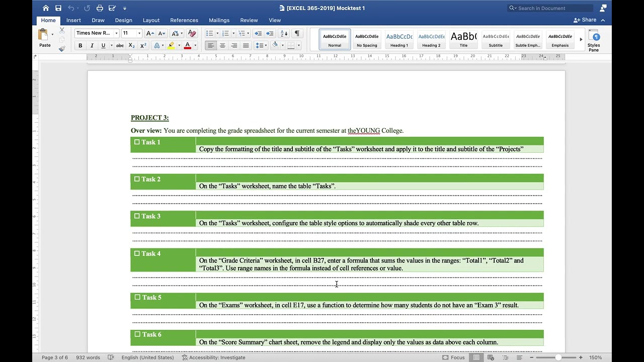Open the spelling and grammar check icon in status bar
The image size is (644, 362).
click(x=111, y=357)
